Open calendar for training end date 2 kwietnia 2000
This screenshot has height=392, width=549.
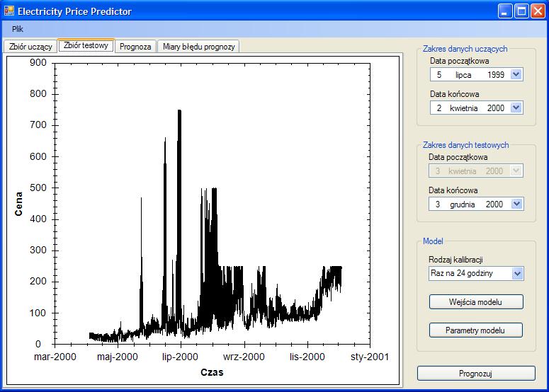pos(516,108)
